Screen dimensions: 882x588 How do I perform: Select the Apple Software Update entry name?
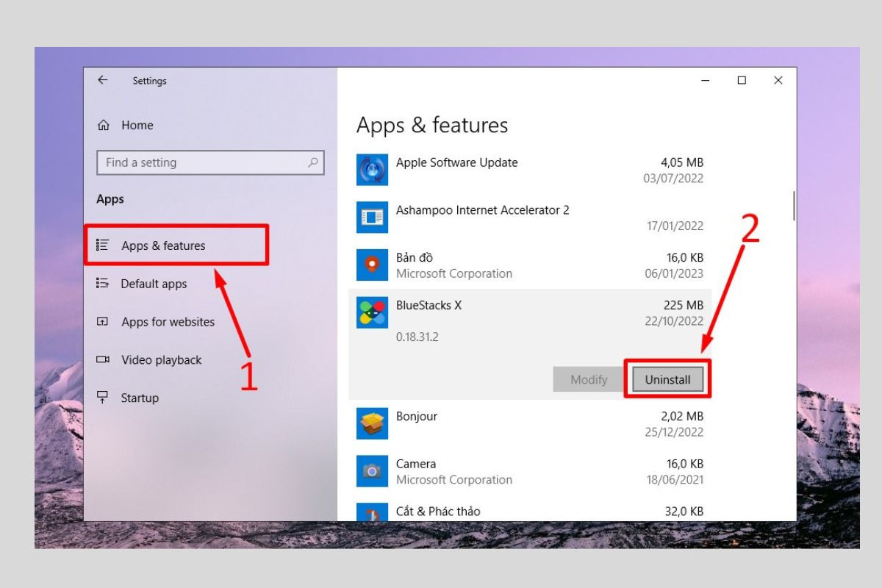(456, 162)
